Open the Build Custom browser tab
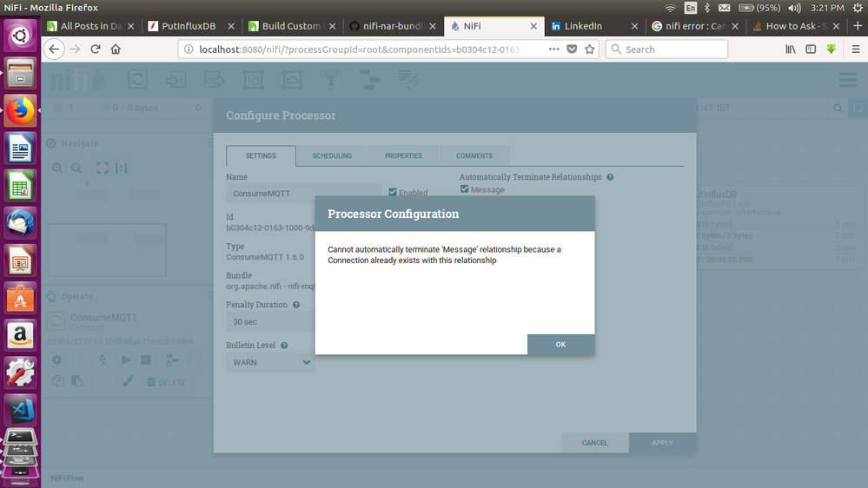This screenshot has width=868, height=488. 292,26
